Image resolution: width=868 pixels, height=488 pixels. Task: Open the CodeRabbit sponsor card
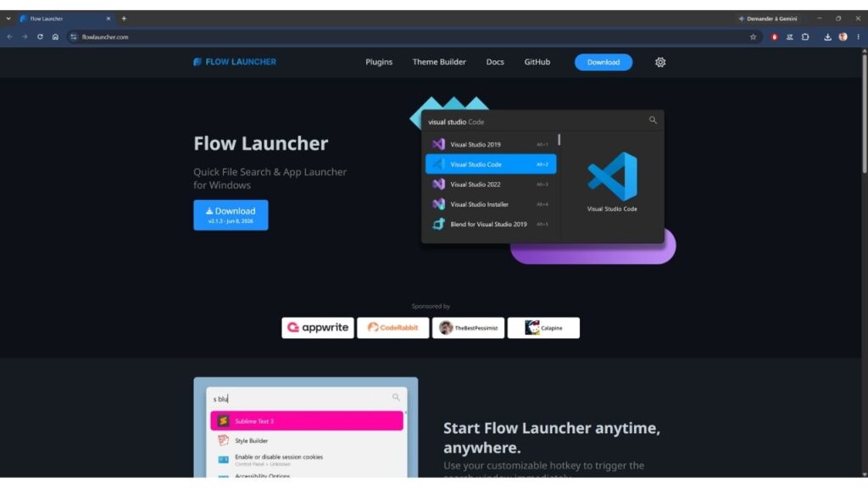point(393,328)
